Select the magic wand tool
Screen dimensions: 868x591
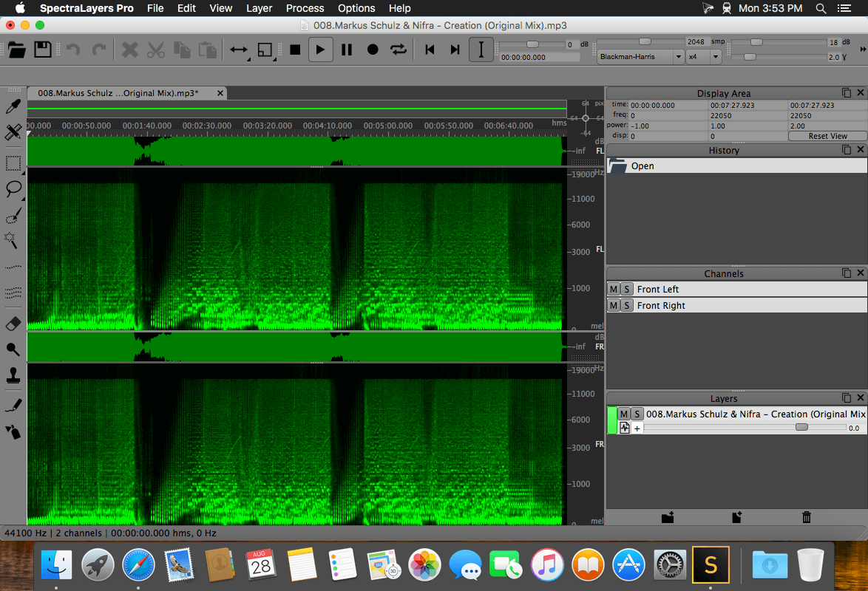(12, 240)
